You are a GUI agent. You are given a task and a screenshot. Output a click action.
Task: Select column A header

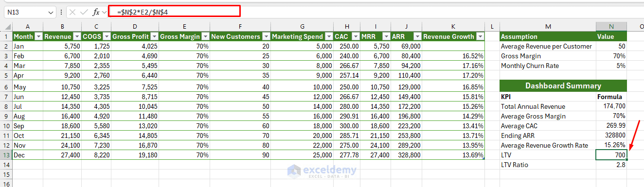(28, 26)
